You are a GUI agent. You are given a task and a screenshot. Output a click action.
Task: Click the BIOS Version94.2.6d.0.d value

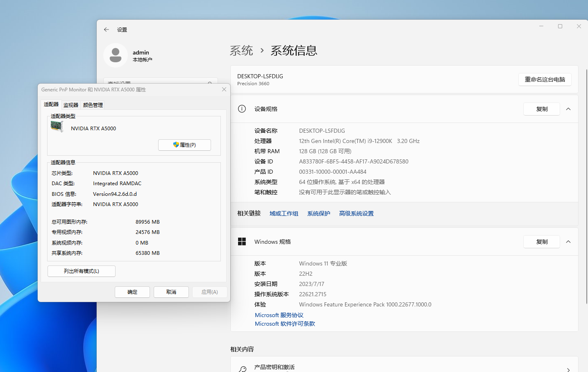[x=115, y=194]
